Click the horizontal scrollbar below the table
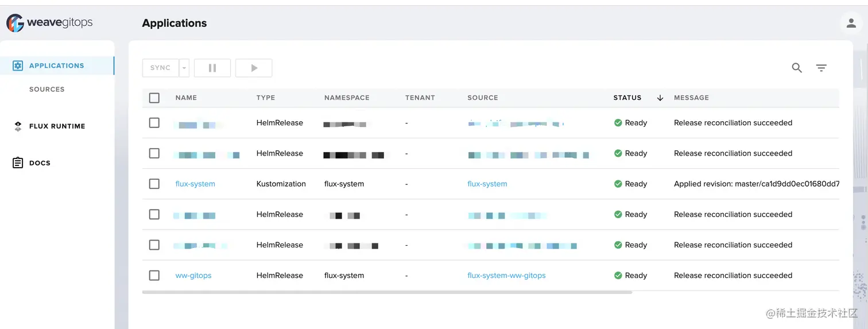868x329 pixels. click(387, 292)
